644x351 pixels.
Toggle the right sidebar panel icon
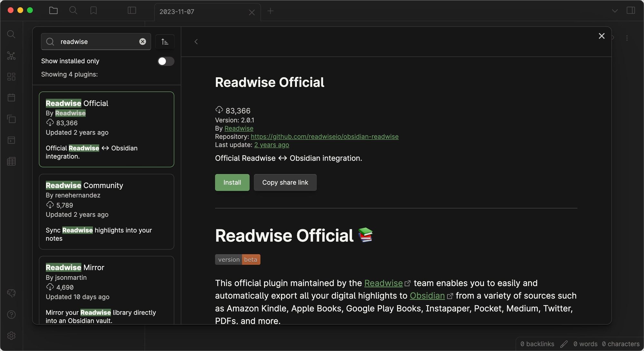pyautogui.click(x=631, y=11)
